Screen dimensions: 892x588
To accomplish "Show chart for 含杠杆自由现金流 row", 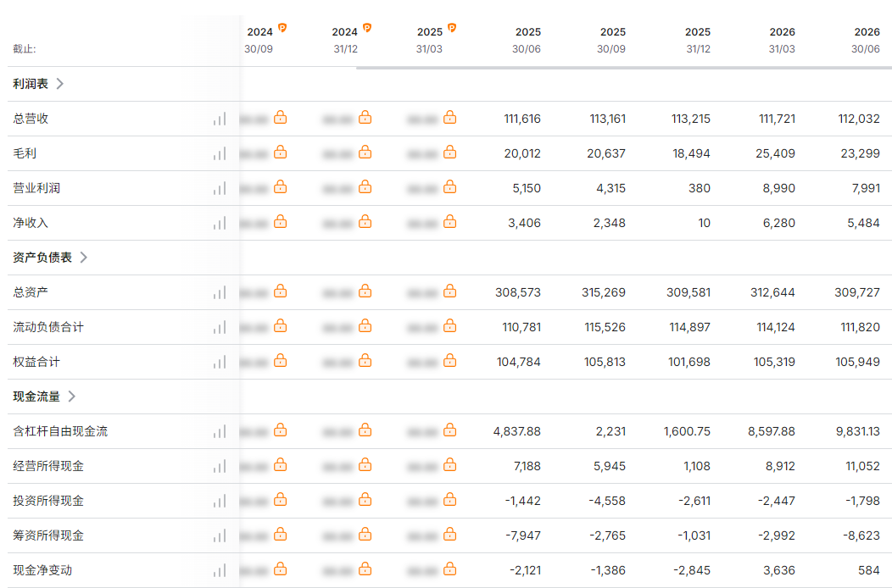I will pyautogui.click(x=220, y=431).
